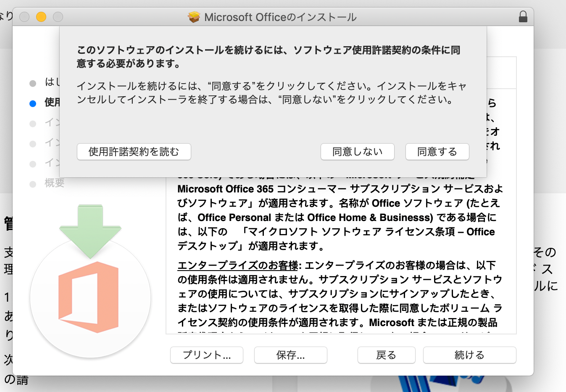The height and width of the screenshot is (392, 566).
Task: Click the Microsoft Officeのインストール window title
Action: pyautogui.click(x=280, y=17)
